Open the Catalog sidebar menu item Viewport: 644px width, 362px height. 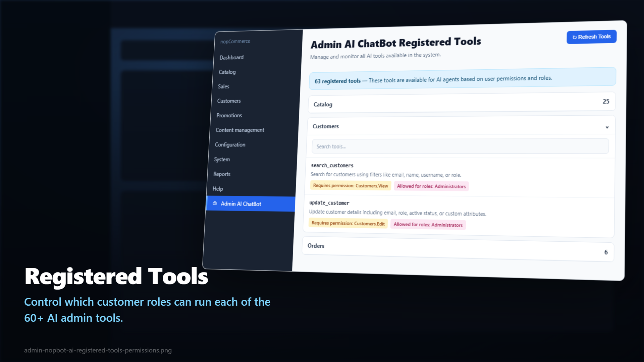point(227,72)
